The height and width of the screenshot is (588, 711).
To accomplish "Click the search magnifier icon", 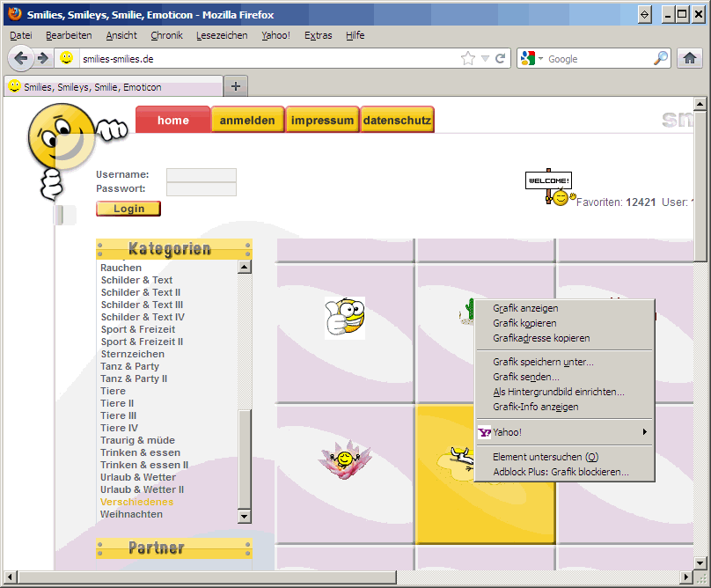I will 661,59.
